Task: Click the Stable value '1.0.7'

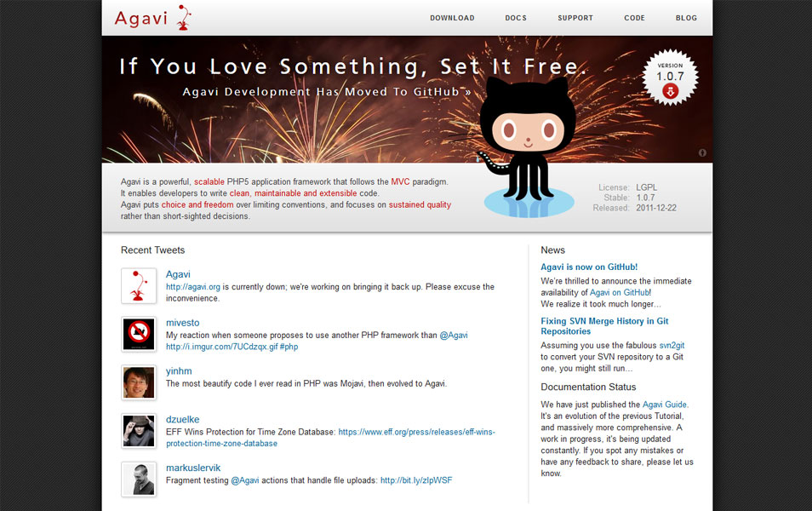Action: pyautogui.click(x=646, y=198)
